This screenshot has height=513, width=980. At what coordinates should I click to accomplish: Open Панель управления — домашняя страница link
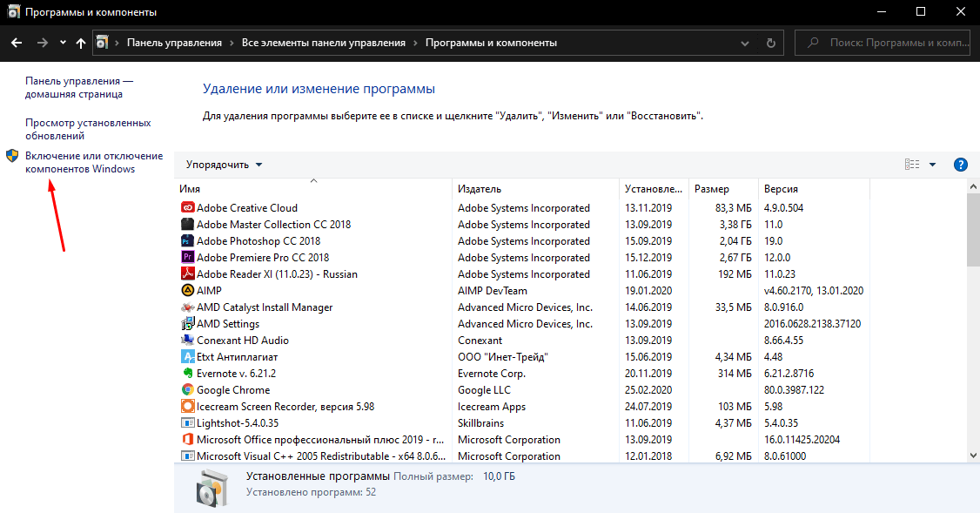pos(78,88)
